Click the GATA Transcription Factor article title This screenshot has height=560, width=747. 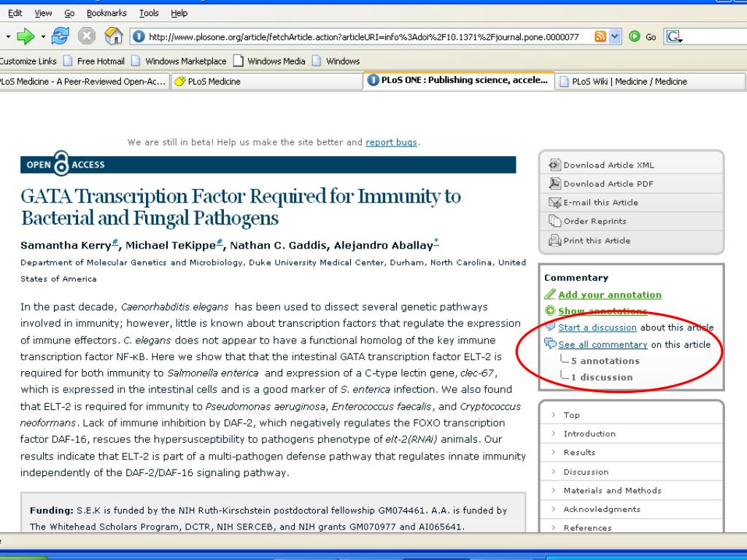coord(241,206)
